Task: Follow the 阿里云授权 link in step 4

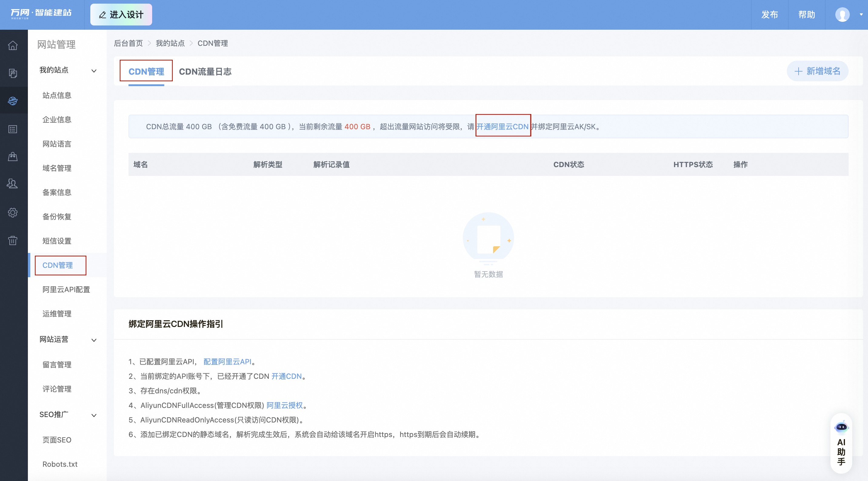Action: click(285, 405)
